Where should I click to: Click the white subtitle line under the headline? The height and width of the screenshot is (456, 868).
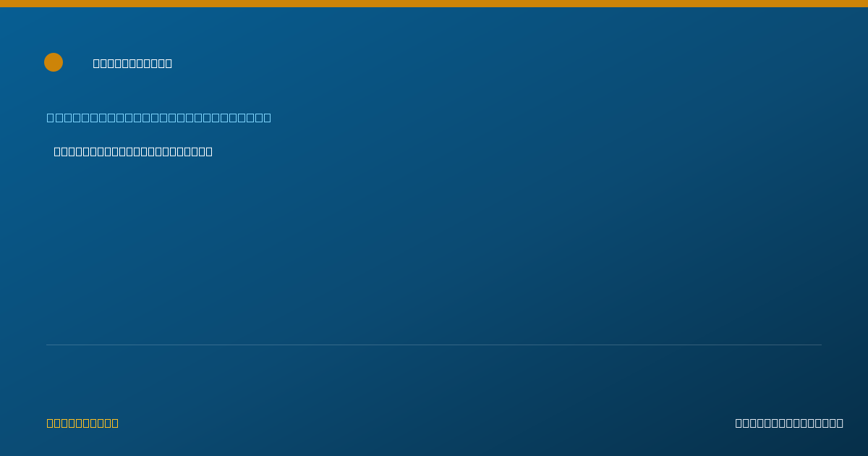(x=133, y=151)
